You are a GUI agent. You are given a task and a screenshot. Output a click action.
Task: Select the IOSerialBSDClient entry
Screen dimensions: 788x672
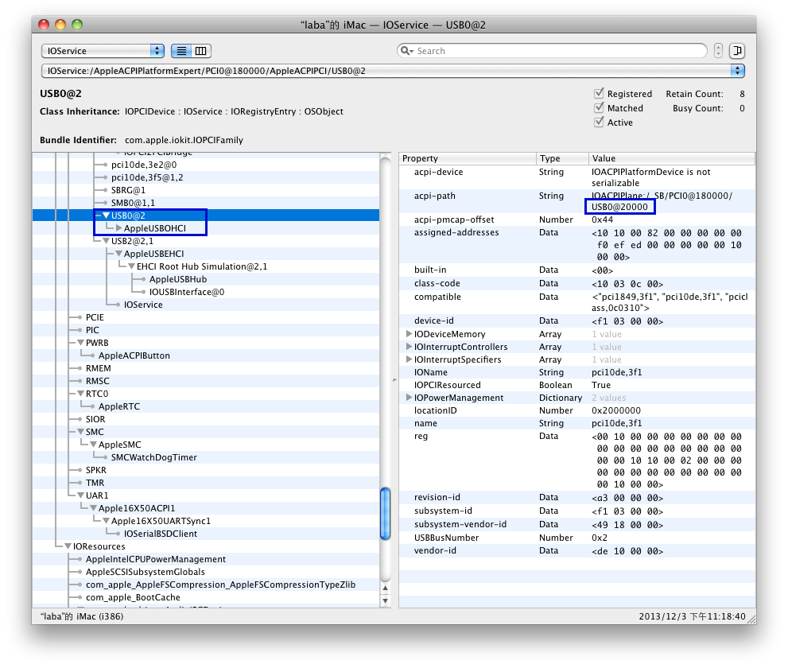point(161,534)
